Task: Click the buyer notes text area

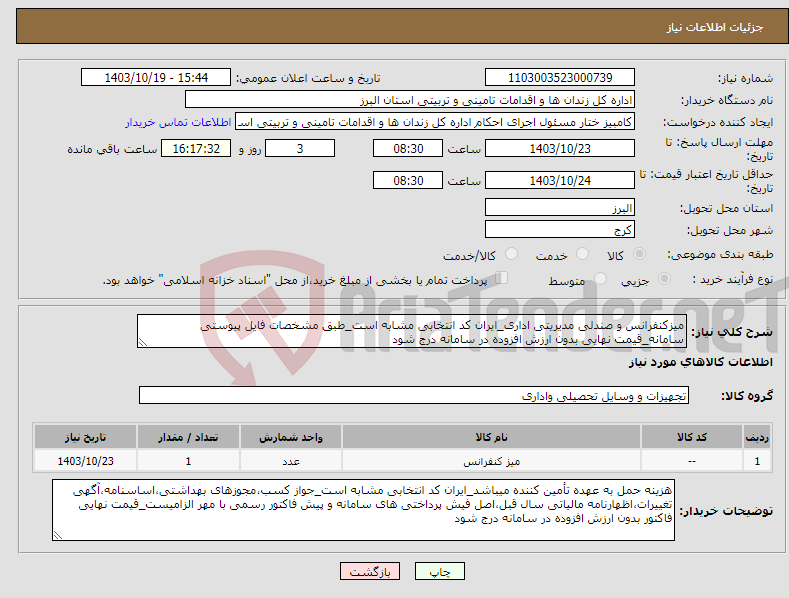Action: 363,510
